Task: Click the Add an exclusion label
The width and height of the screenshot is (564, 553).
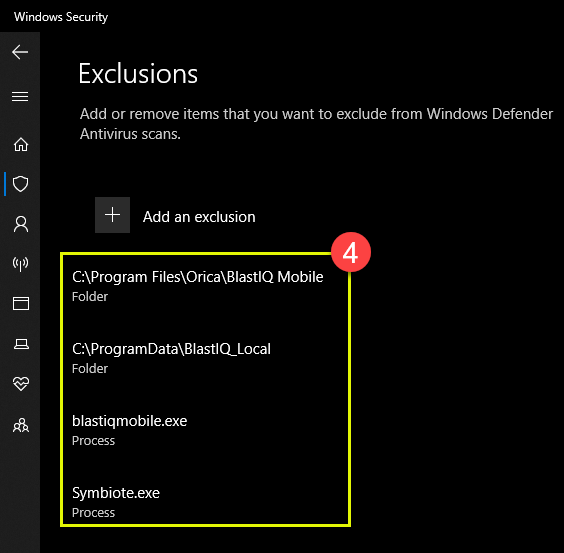Action: [x=199, y=217]
